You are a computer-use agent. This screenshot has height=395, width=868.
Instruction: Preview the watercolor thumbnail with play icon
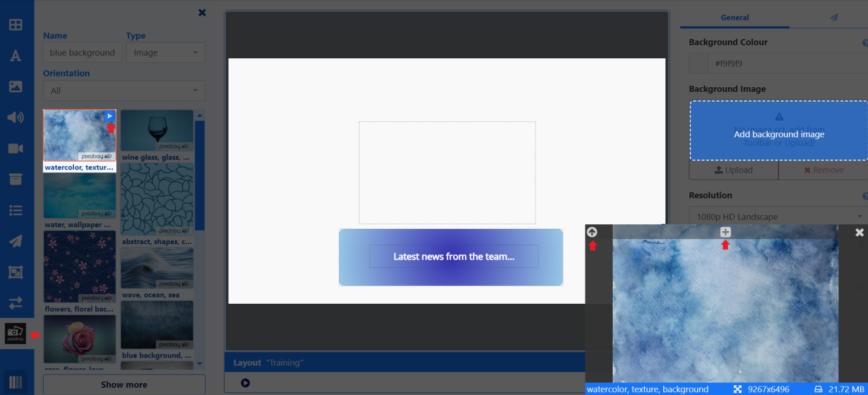click(110, 116)
